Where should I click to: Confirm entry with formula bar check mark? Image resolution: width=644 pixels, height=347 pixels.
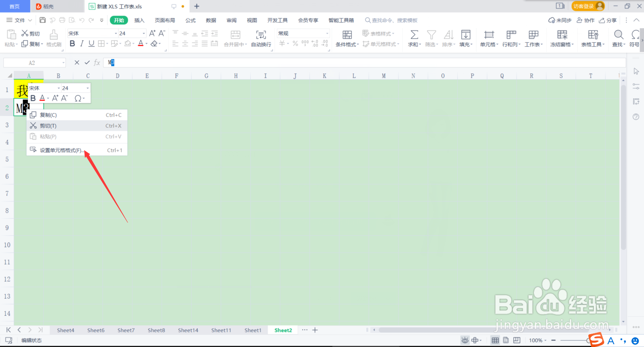(87, 62)
